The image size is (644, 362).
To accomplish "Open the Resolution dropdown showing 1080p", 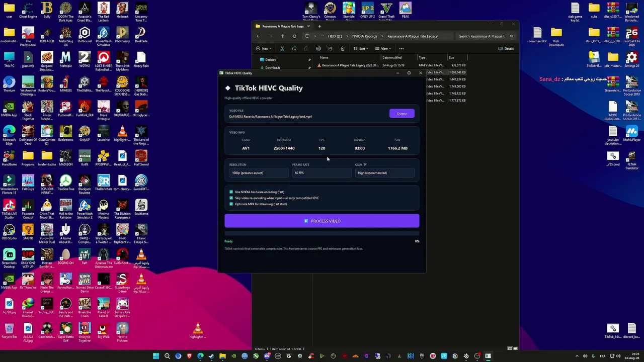I will pyautogui.click(x=258, y=173).
